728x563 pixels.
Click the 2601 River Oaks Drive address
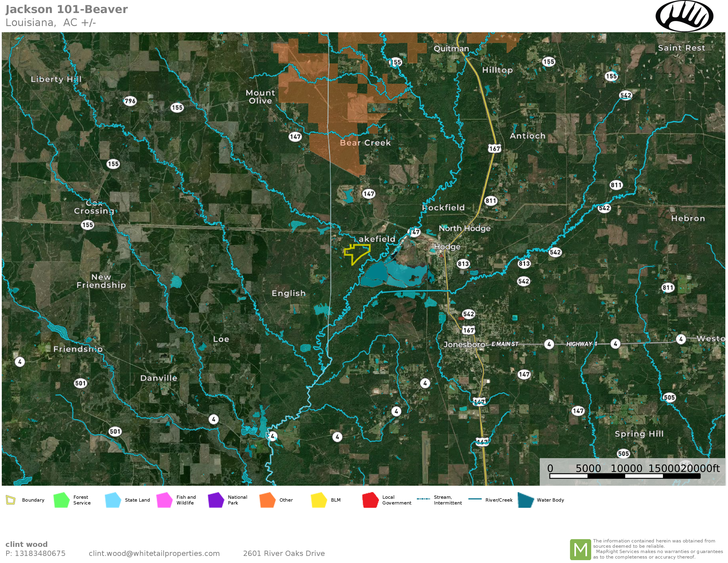tap(284, 553)
